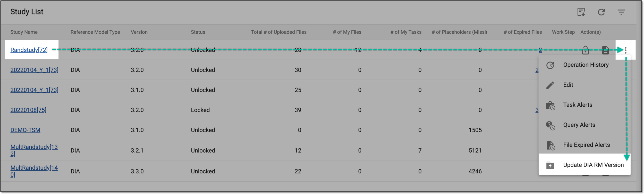Sort by Study Name column header
This screenshot has height=194, width=644.
pyautogui.click(x=24, y=32)
